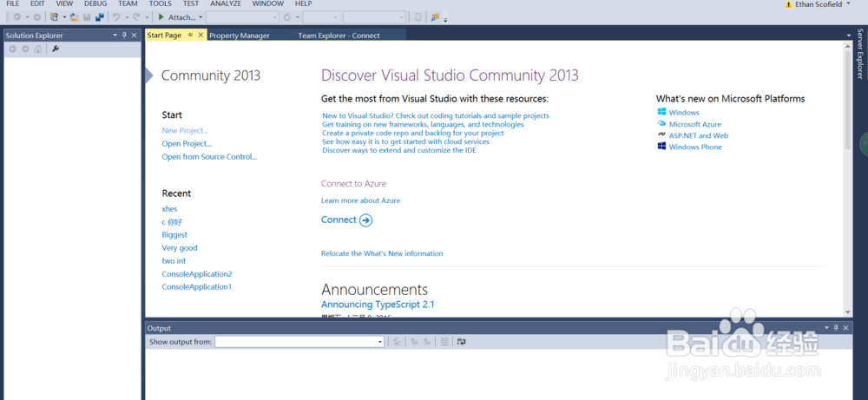The image size is (868, 400).
Task: Open recent project ConsoleApplication2
Action: coord(197,274)
